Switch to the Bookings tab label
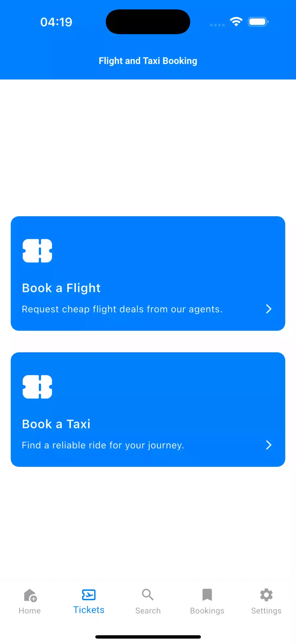Image resolution: width=296 pixels, height=644 pixels. [x=207, y=611]
